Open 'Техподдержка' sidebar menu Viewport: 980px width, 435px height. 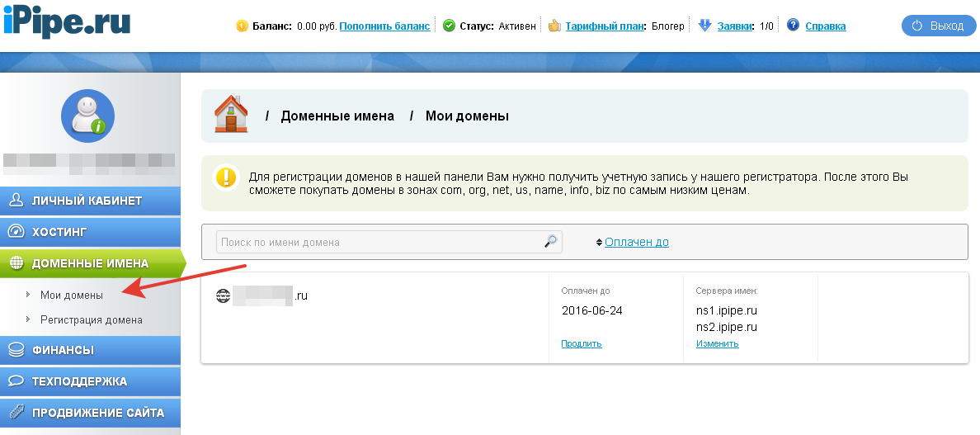(90, 381)
